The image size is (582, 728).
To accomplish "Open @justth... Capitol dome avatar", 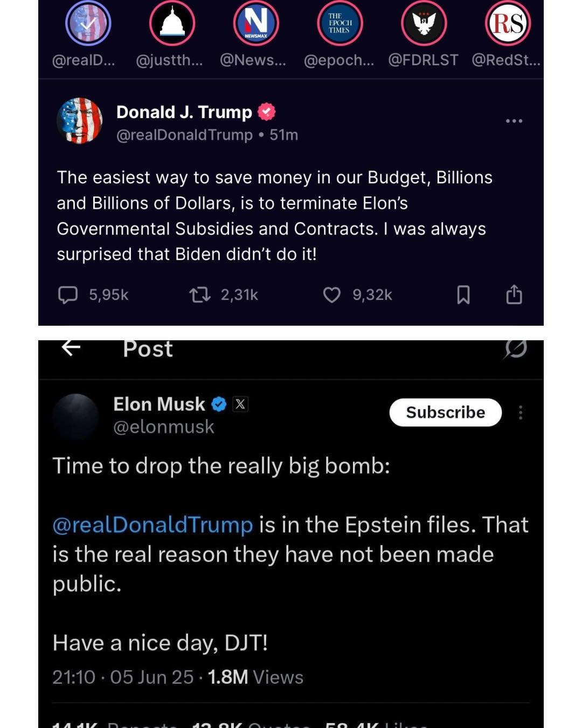I will [172, 23].
